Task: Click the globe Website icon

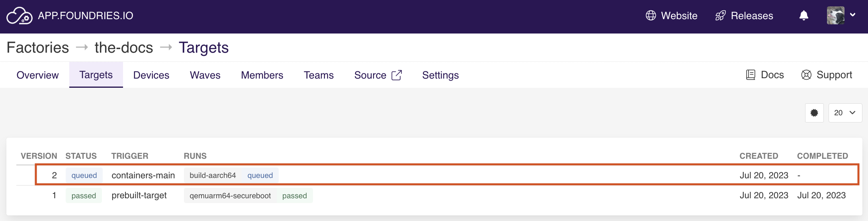Action: [x=651, y=16]
